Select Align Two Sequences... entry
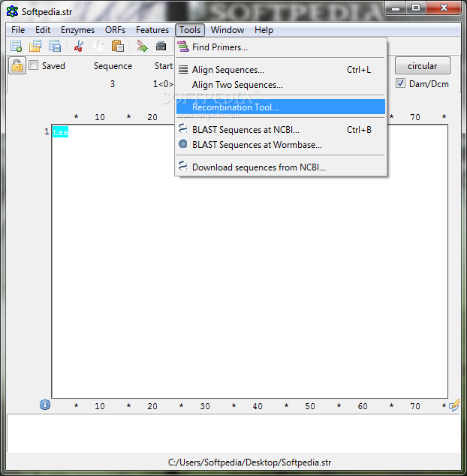The height and width of the screenshot is (476, 467). coord(281,85)
